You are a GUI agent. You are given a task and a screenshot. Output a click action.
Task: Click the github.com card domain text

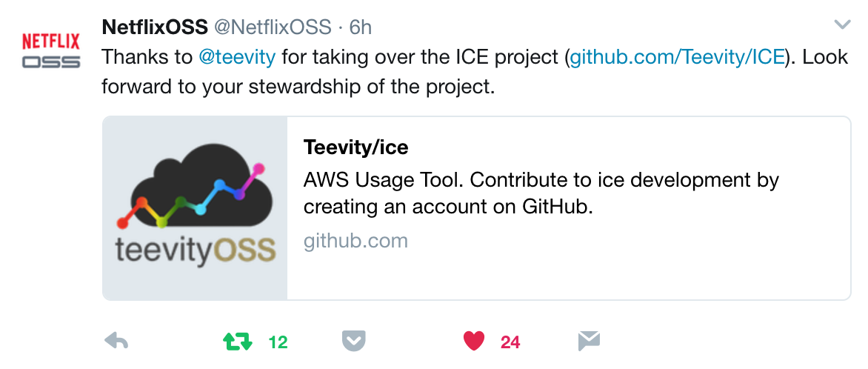[x=355, y=241]
